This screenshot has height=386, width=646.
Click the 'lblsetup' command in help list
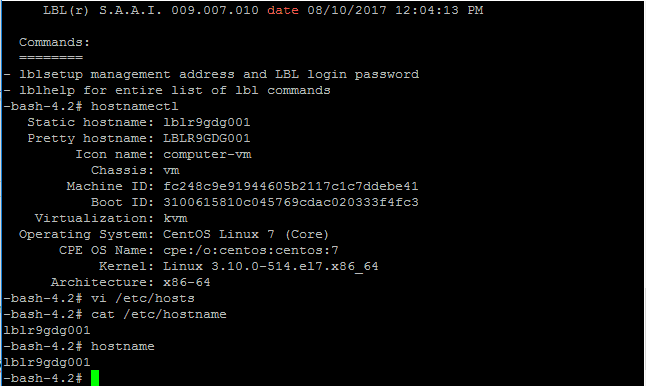click(51, 75)
